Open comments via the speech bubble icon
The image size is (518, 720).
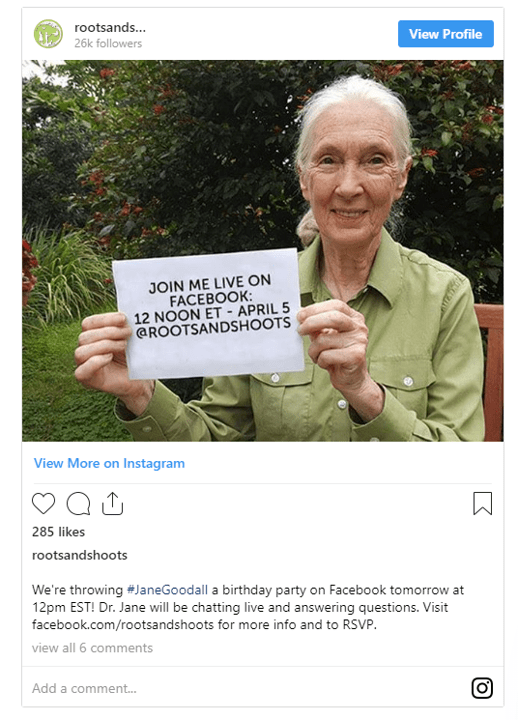click(78, 503)
